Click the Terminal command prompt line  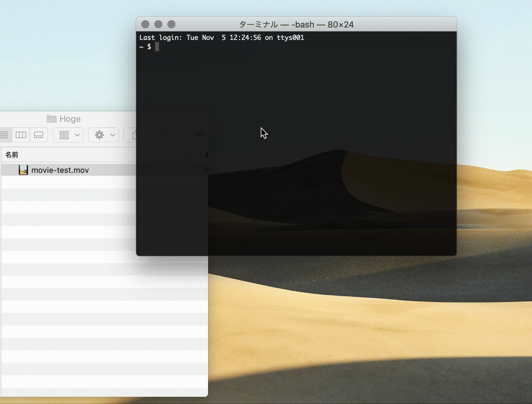[x=150, y=47]
